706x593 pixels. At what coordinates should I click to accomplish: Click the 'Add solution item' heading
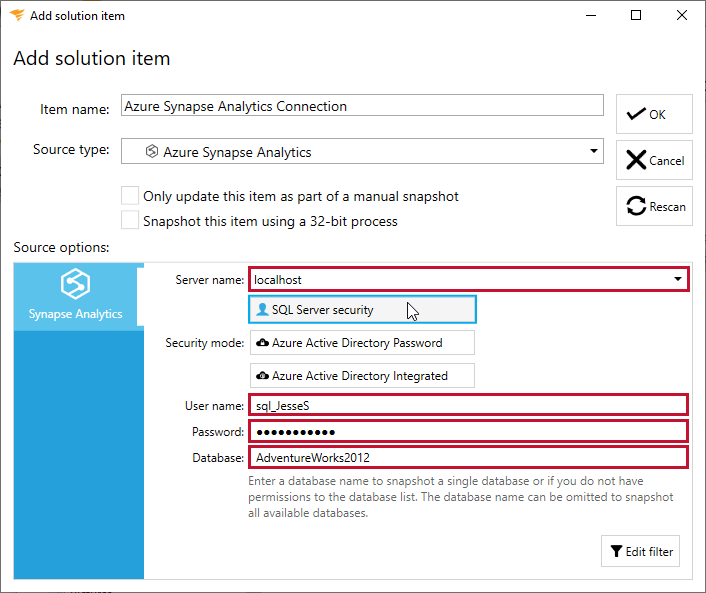pos(92,59)
